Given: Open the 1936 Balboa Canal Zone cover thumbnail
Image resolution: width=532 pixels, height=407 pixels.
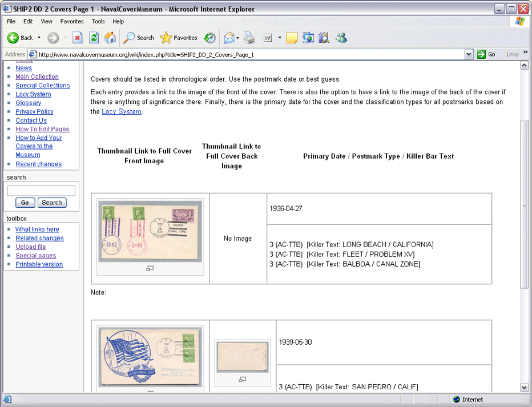Looking at the screenshot, I should (150, 231).
